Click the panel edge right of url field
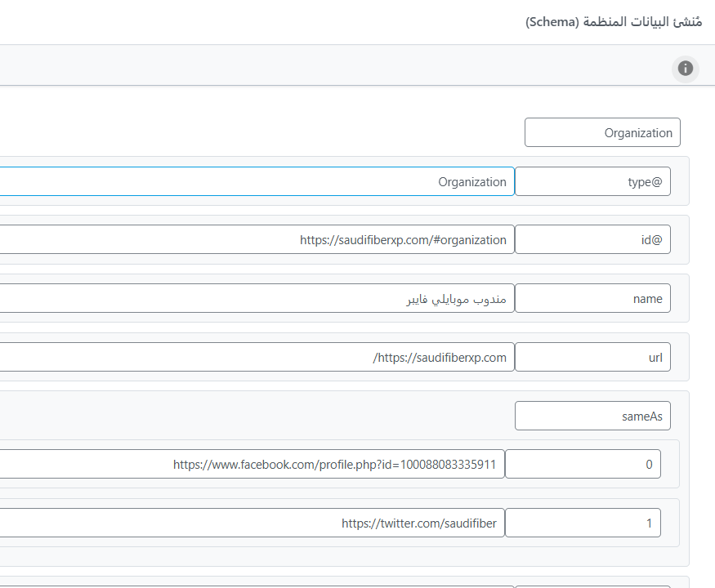 [680, 358]
